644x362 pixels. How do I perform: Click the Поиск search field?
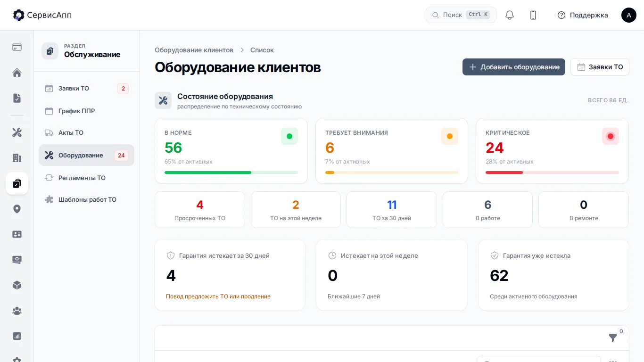coord(461,15)
